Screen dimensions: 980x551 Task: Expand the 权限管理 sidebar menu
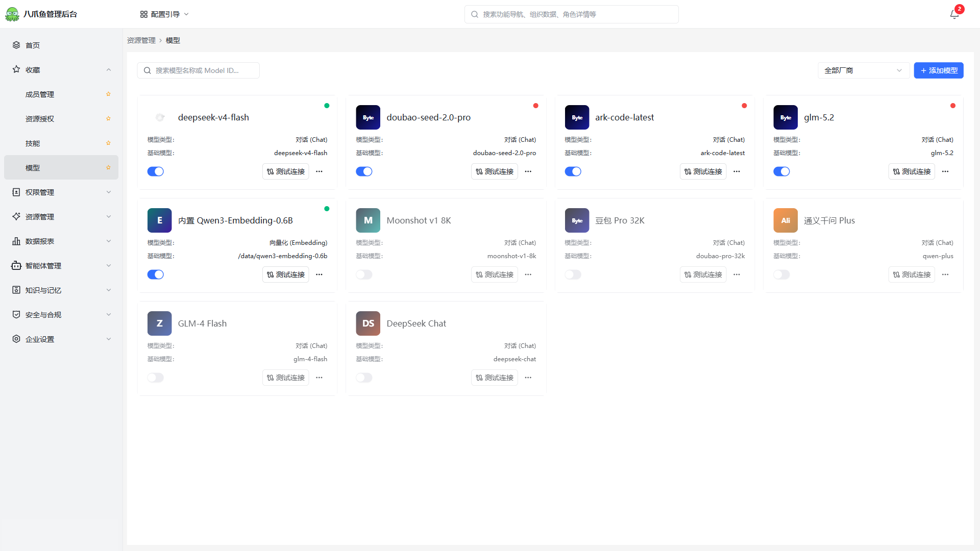click(x=61, y=192)
